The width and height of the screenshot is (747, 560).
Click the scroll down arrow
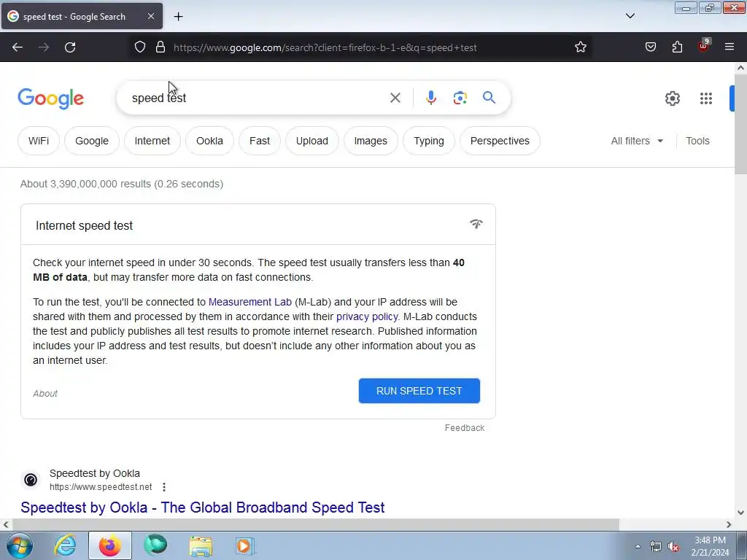(741, 513)
